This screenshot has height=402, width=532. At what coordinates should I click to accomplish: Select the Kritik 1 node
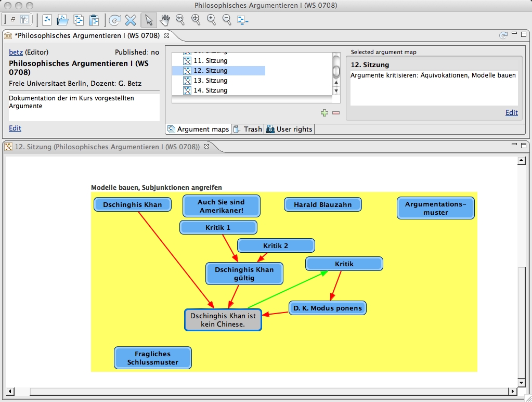click(x=218, y=227)
